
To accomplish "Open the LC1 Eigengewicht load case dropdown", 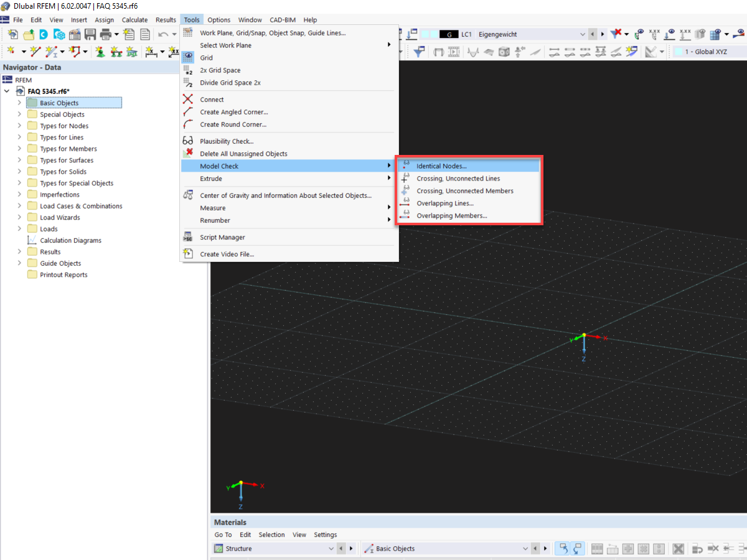I will pyautogui.click(x=583, y=34).
